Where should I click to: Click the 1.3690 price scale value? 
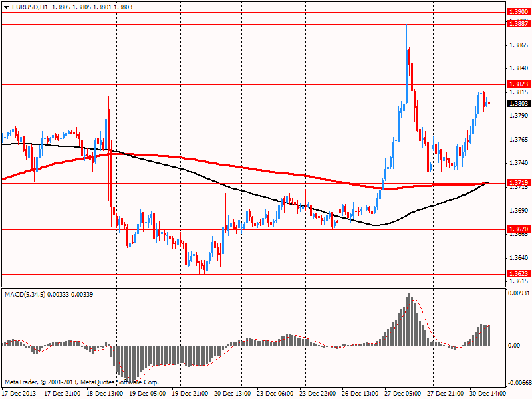pyautogui.click(x=519, y=210)
